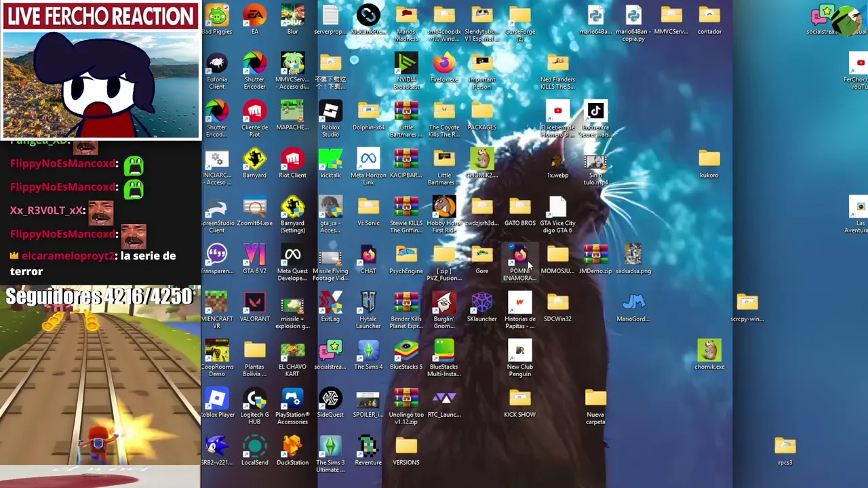This screenshot has width=868, height=488.
Task: Open Barnyard (Settings) shortcut
Action: point(292,207)
